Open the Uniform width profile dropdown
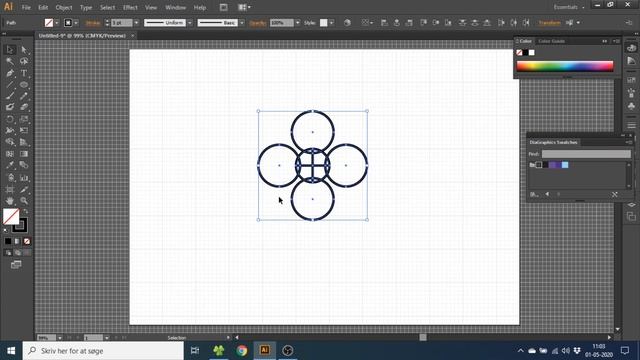640x360 pixels. 190,23
